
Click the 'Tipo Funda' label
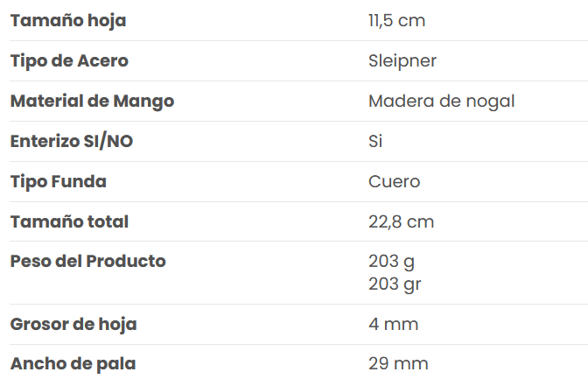(59, 181)
